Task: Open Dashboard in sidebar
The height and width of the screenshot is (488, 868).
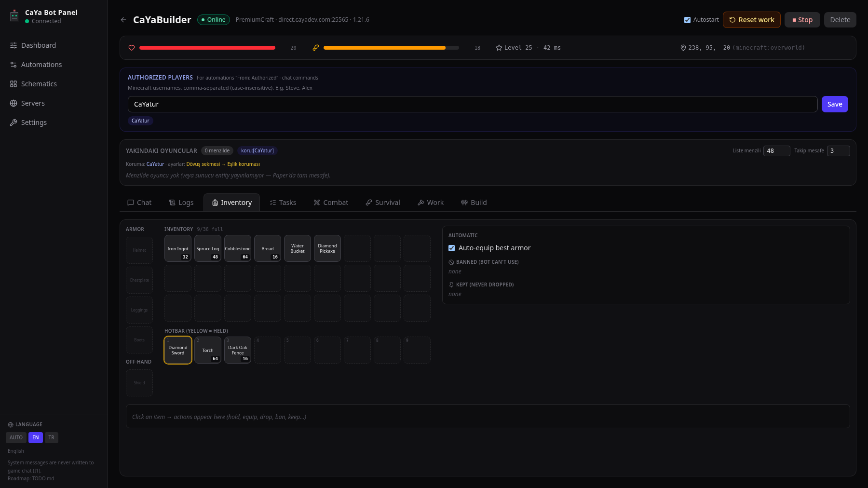Action: (54, 45)
